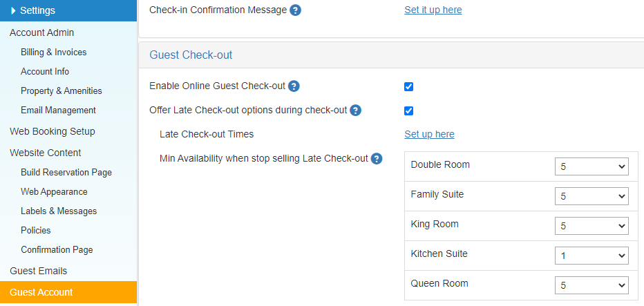The height and width of the screenshot is (306, 644).
Task: Click help icon beside Check-in Confirmation Message
Action: 295,10
